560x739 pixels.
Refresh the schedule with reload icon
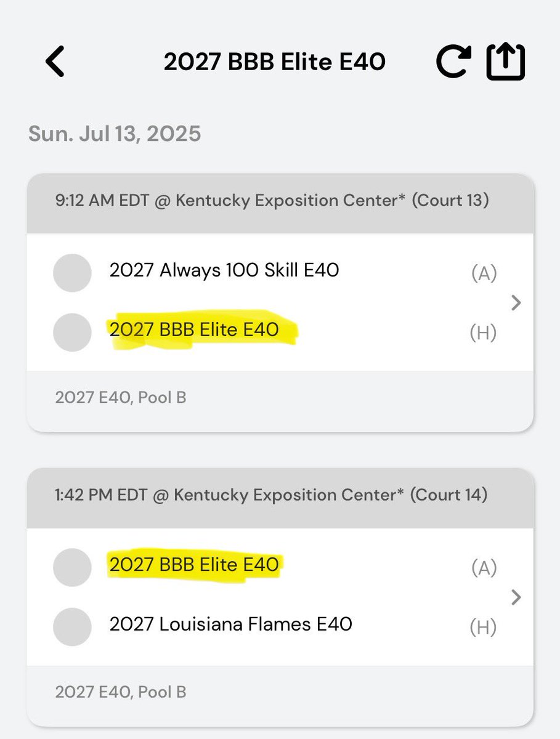pos(453,62)
